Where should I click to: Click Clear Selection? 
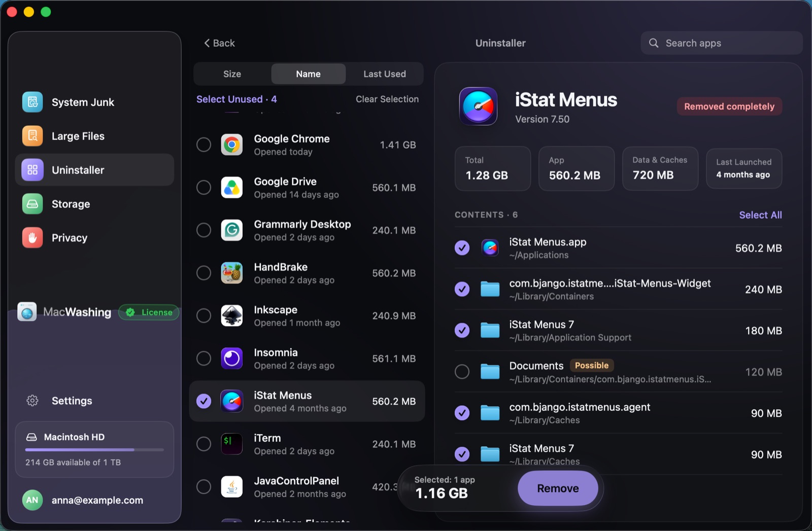tap(387, 99)
